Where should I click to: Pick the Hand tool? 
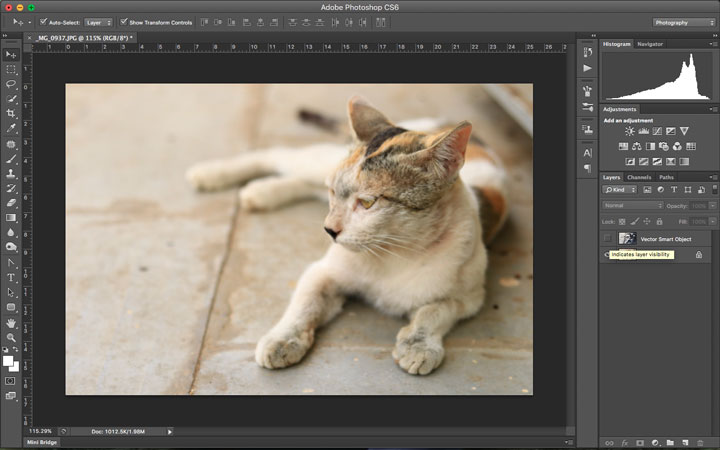11,323
